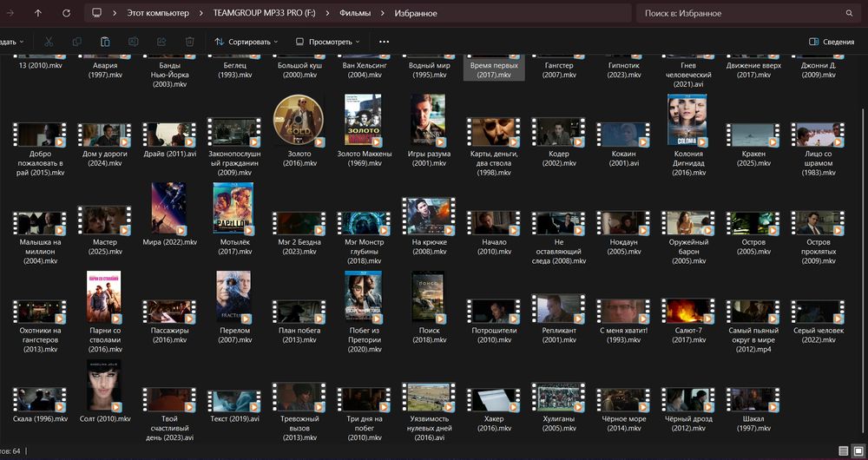Go to TEAMGROUP MP33 PRO (F:) breadcrumb

click(264, 13)
